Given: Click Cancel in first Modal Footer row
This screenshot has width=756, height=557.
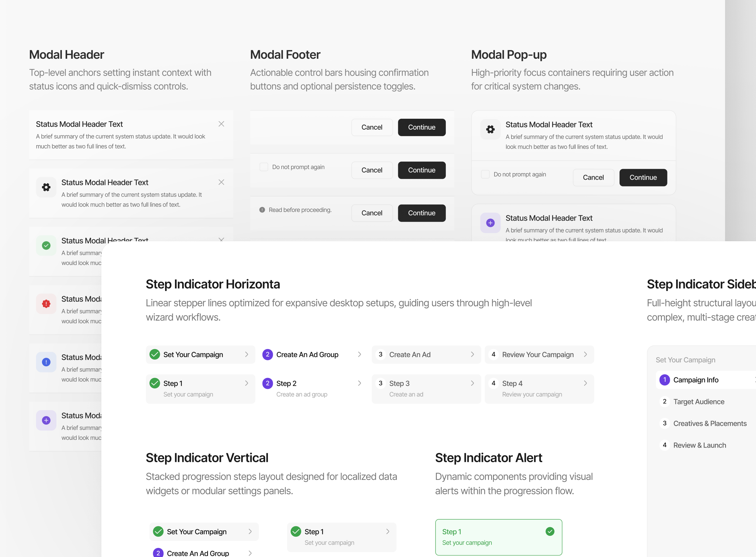Looking at the screenshot, I should 372,127.
